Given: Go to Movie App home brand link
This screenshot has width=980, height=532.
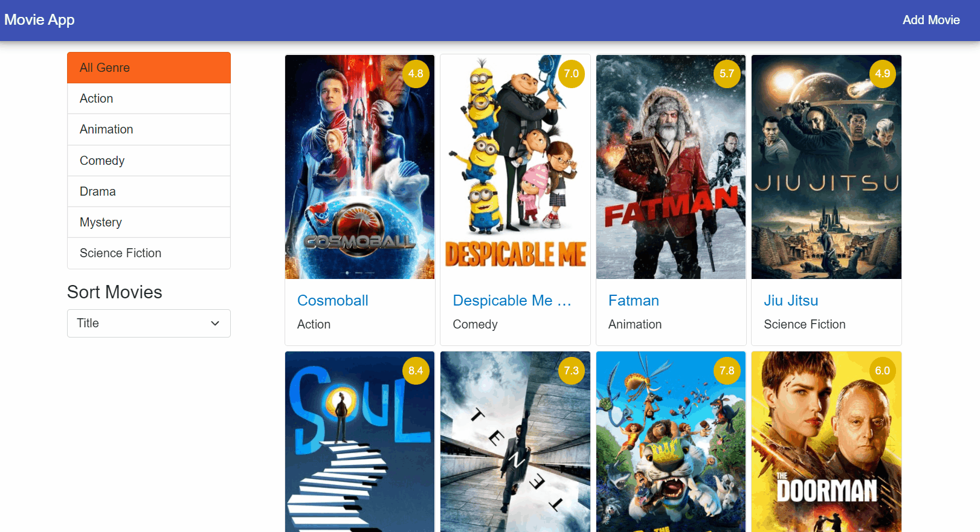Looking at the screenshot, I should [x=39, y=20].
